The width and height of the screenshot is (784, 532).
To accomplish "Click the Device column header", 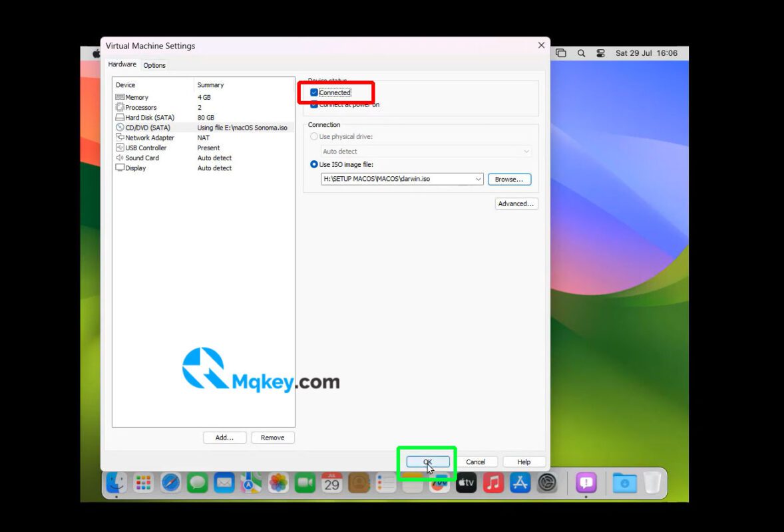I will click(153, 85).
